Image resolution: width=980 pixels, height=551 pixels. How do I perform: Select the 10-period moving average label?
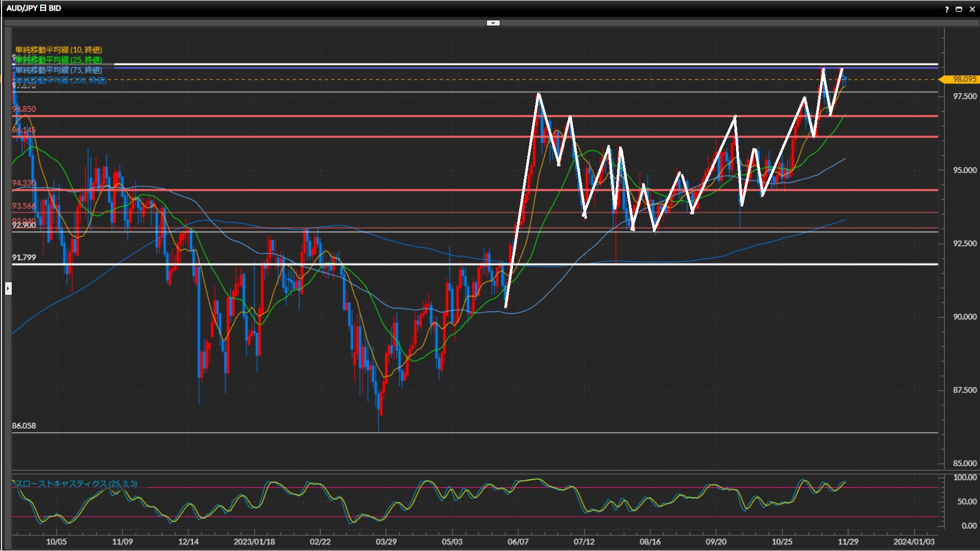[x=59, y=49]
